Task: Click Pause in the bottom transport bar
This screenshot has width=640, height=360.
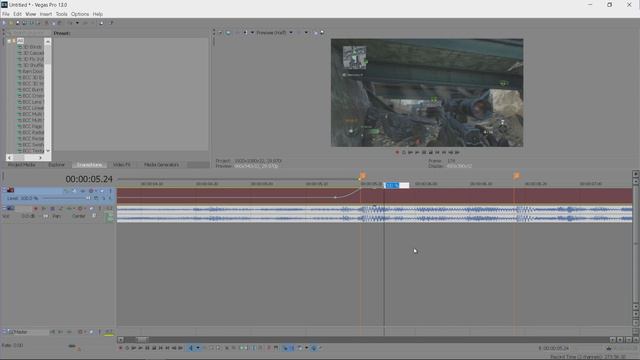Action: tap(147, 348)
